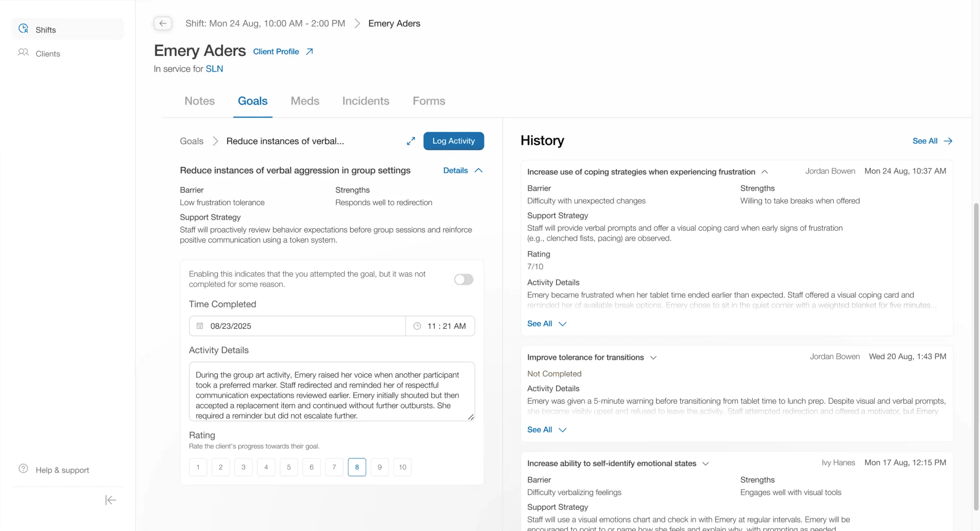Click 'Low frustration tolerance' barrier text
The height and width of the screenshot is (531, 980).
222,203
